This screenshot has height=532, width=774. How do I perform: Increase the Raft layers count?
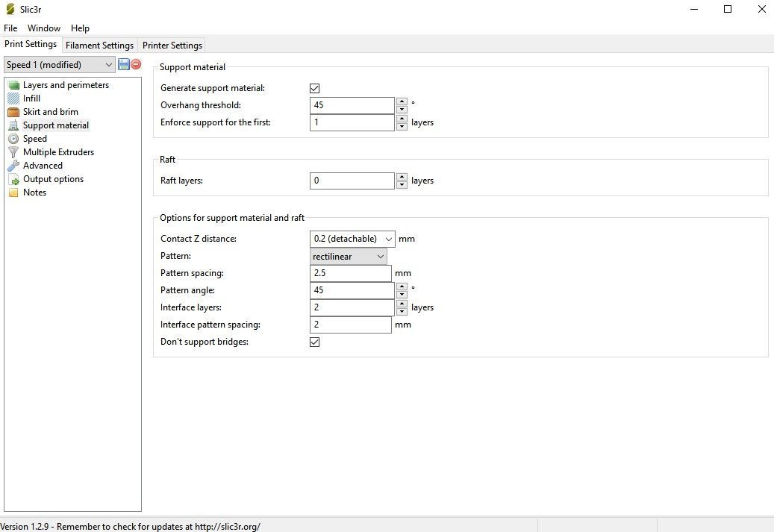pos(402,177)
